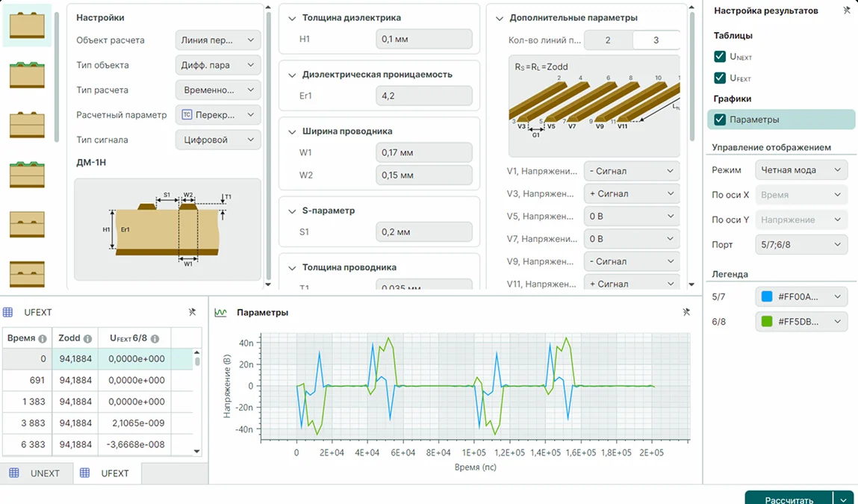
Task: Show info for Время column header
Action: click(x=42, y=339)
